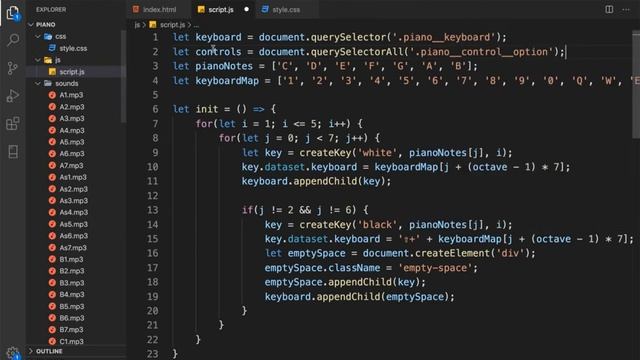640x360 pixels.
Task: Place cursor on 'keyboardMap' in line 4
Action: (x=227, y=80)
